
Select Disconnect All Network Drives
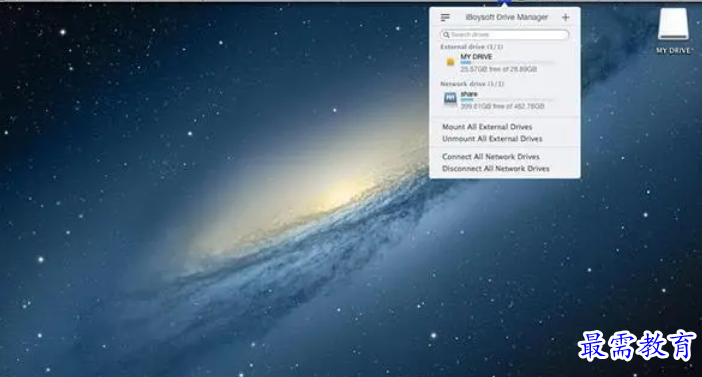[496, 169]
